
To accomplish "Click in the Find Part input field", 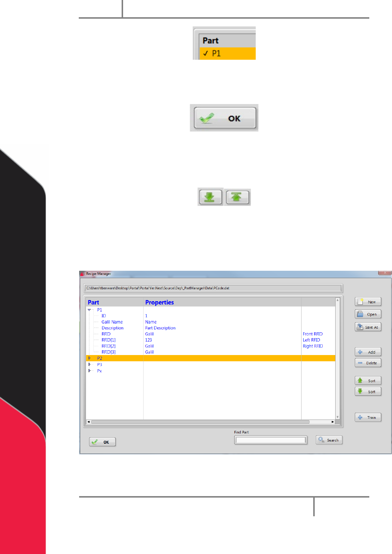I will click(270, 440).
